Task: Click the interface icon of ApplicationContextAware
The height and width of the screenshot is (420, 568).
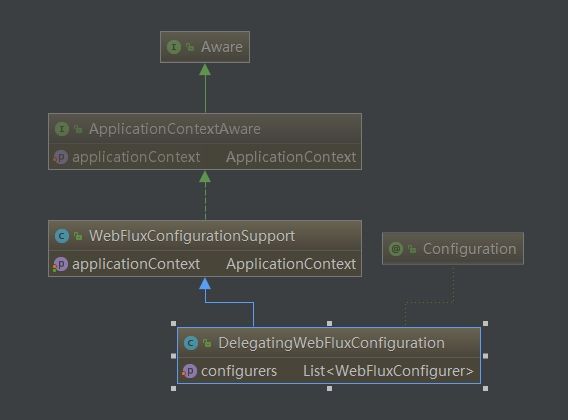Action: [x=62, y=129]
